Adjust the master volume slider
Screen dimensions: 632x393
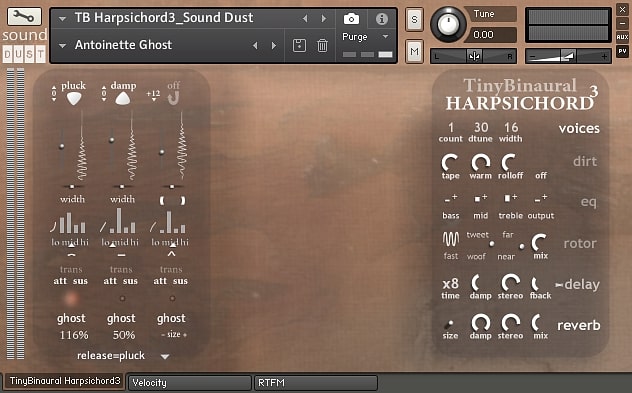coord(568,56)
